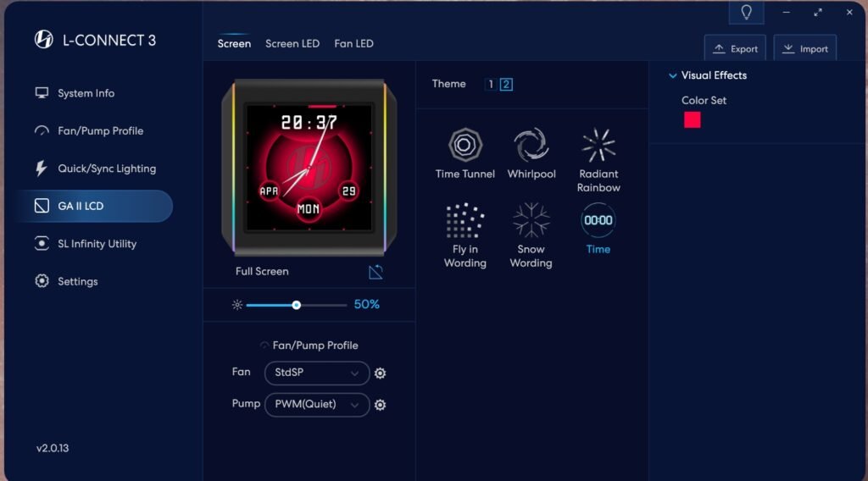The width and height of the screenshot is (868, 481).
Task: Select Theme 1
Action: 491,84
